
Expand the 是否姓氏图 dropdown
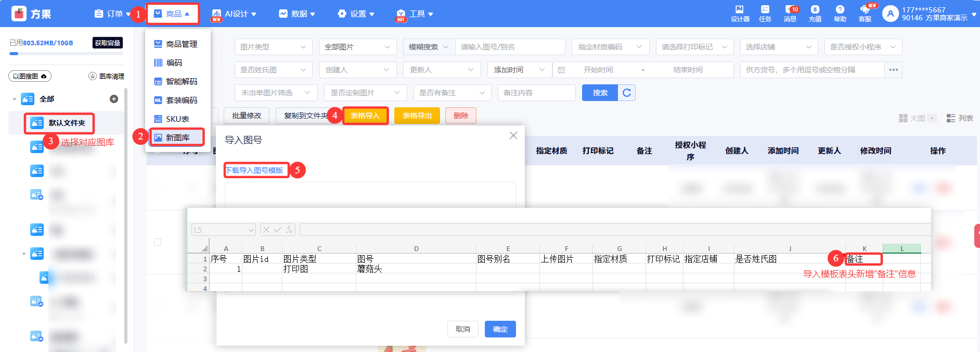[273, 70]
